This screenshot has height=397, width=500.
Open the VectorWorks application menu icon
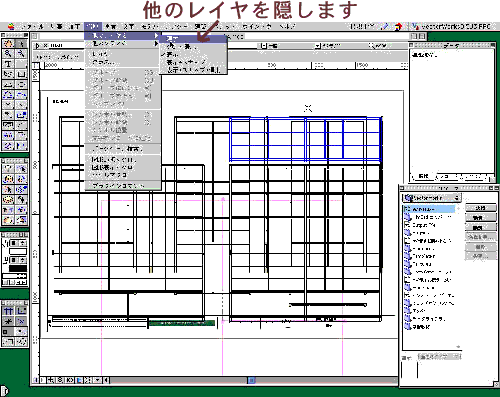[415, 27]
